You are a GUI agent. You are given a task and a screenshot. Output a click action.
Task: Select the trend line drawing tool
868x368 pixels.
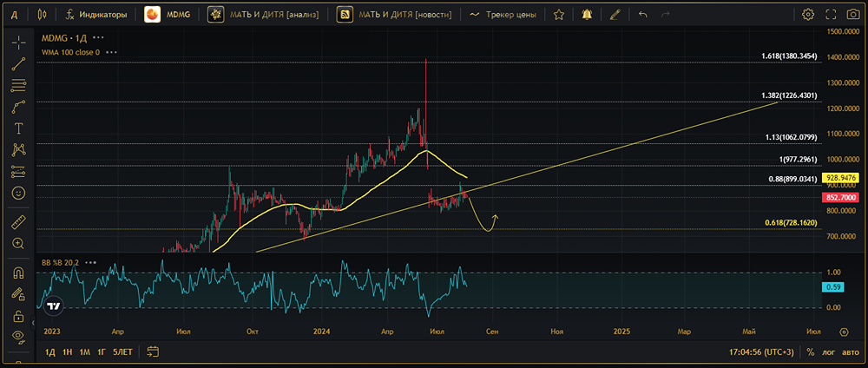point(18,64)
